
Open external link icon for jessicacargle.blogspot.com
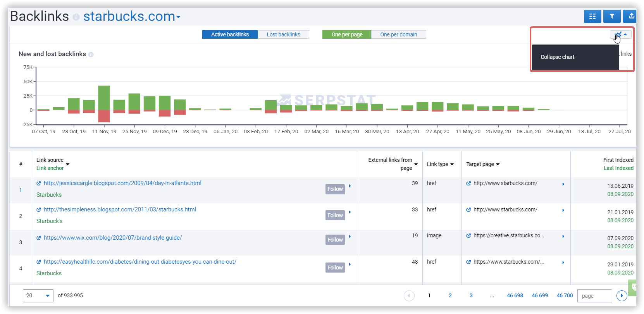(x=39, y=184)
